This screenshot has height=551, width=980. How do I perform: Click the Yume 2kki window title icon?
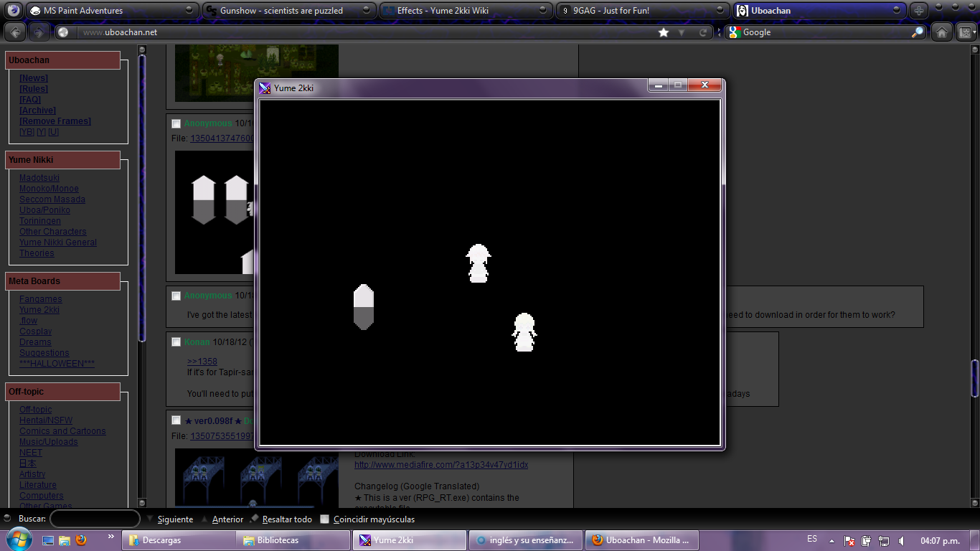click(x=265, y=88)
